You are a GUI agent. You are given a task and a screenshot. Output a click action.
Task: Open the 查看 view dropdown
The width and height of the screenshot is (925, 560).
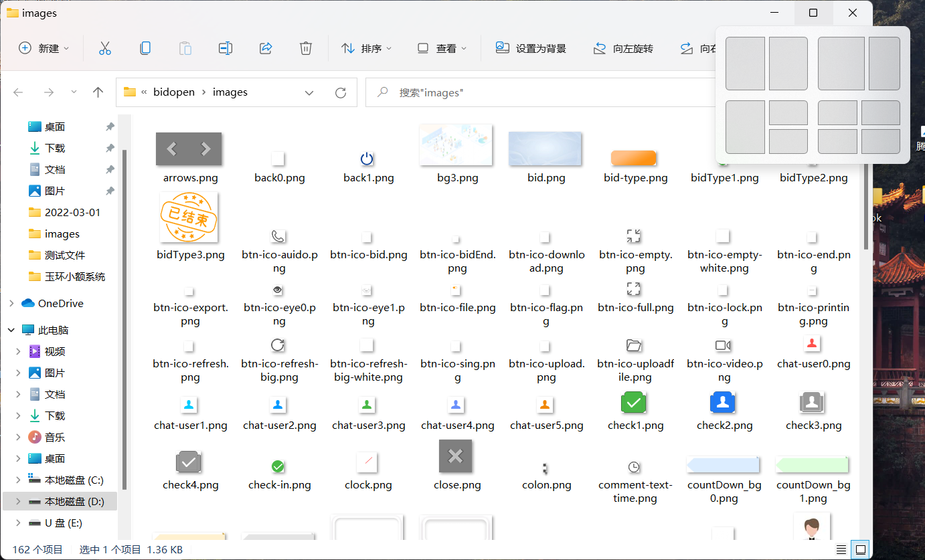click(442, 48)
